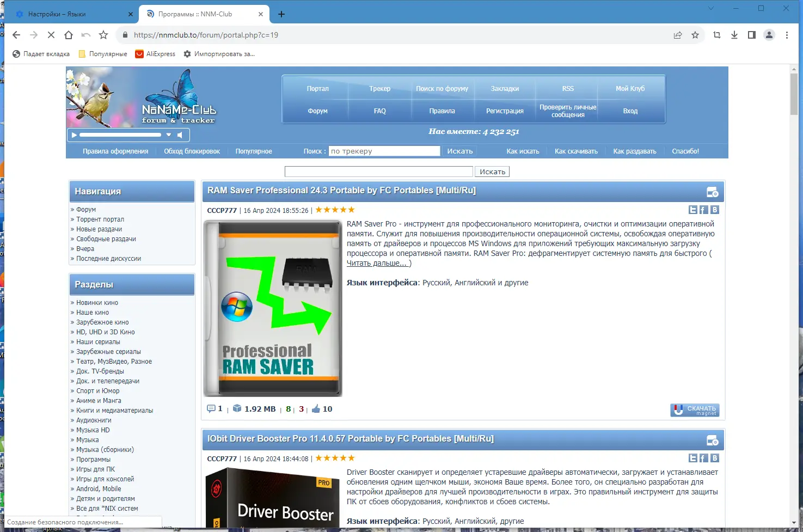Image resolution: width=803 pixels, height=532 pixels.
Task: Open the Правила оформления link
Action: tap(115, 151)
